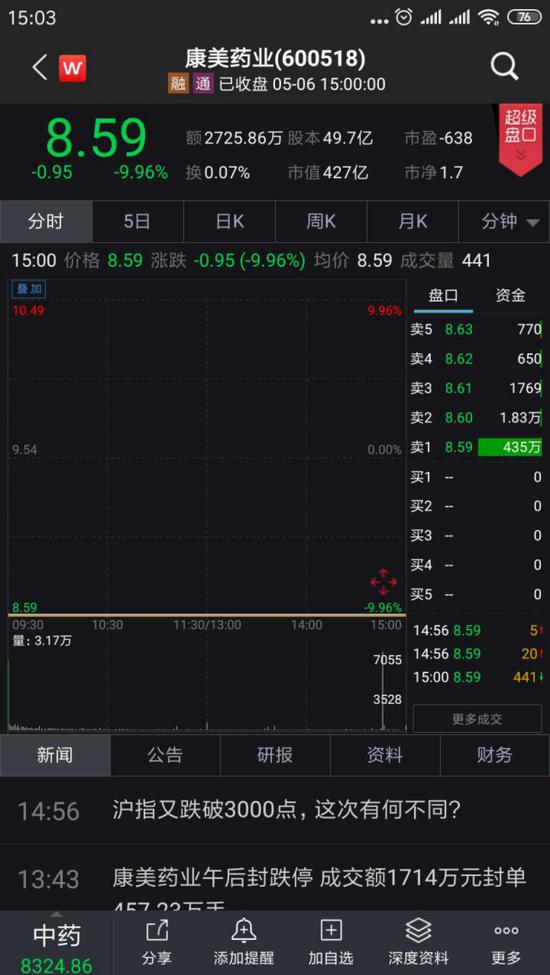Tap the red fullscreen arrows icon
Screen dimensions: 550x975
[383, 582]
